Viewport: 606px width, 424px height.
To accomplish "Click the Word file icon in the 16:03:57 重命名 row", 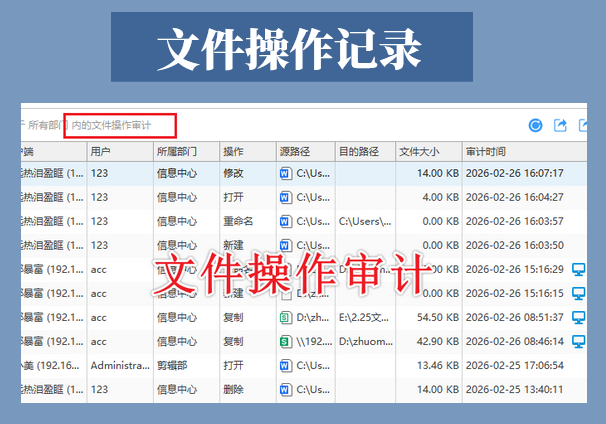I will 285,221.
